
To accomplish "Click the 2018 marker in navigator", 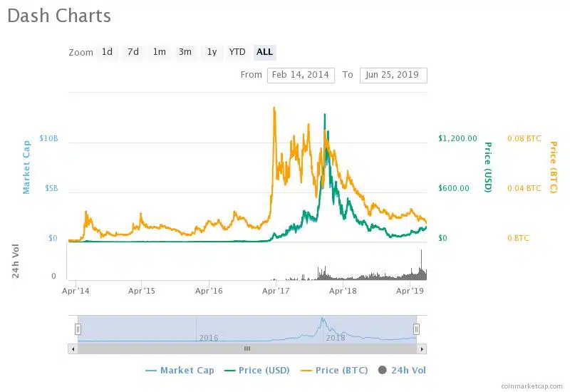I will [x=335, y=338].
